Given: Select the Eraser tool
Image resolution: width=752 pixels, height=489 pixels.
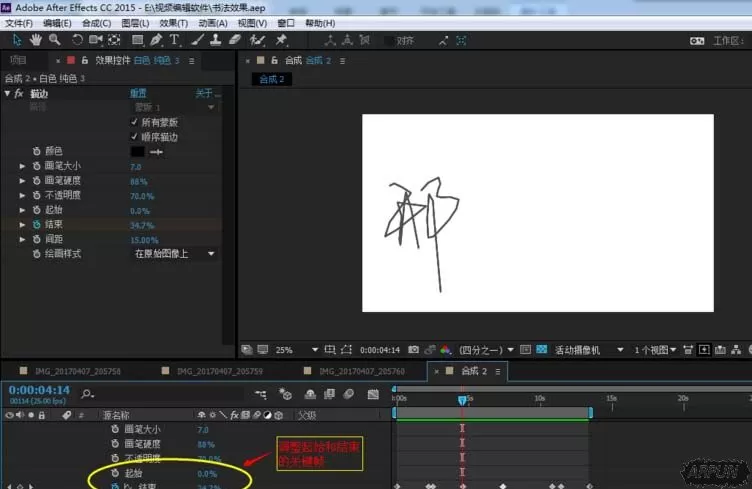Looking at the screenshot, I should [235, 40].
